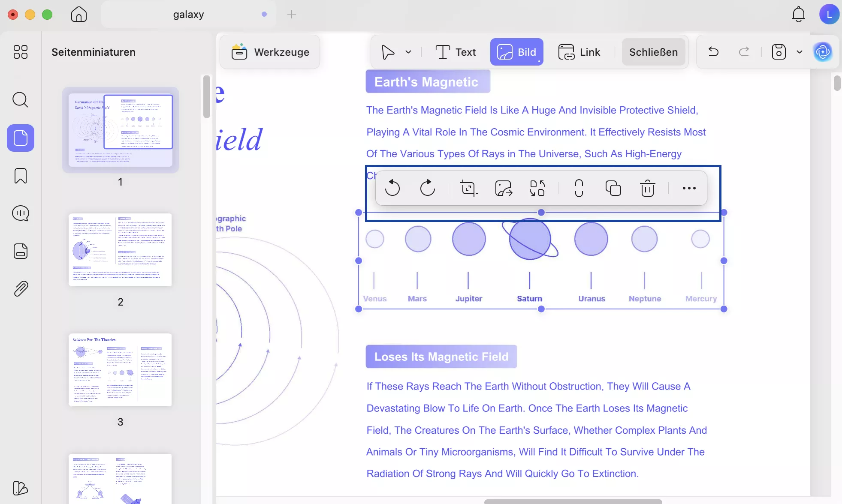The width and height of the screenshot is (842, 504).
Task: Extract the selected image
Action: coord(504,188)
